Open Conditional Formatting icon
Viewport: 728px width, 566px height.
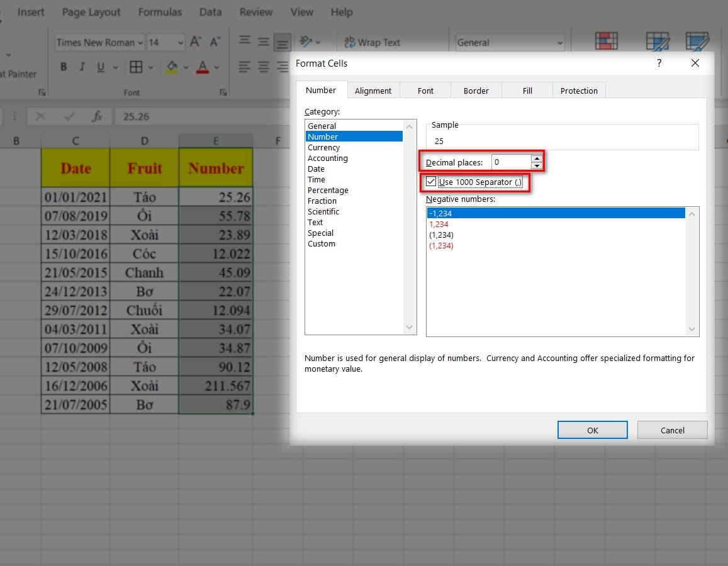pyautogui.click(x=606, y=41)
